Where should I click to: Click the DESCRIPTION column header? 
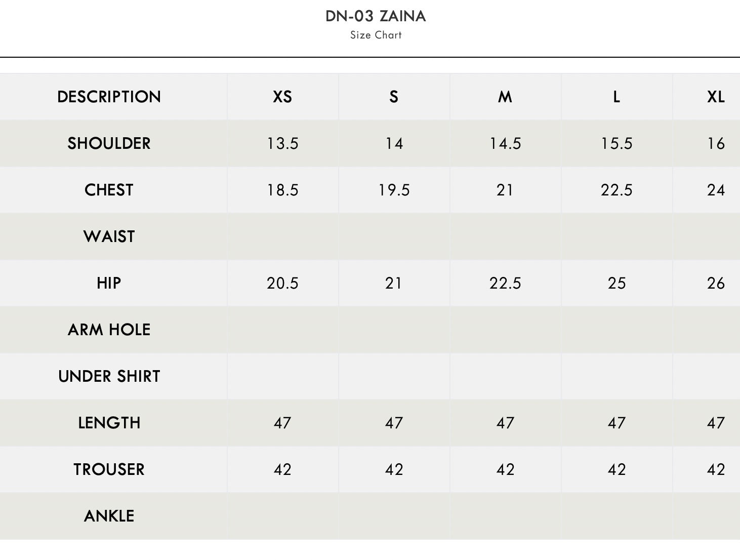click(109, 97)
